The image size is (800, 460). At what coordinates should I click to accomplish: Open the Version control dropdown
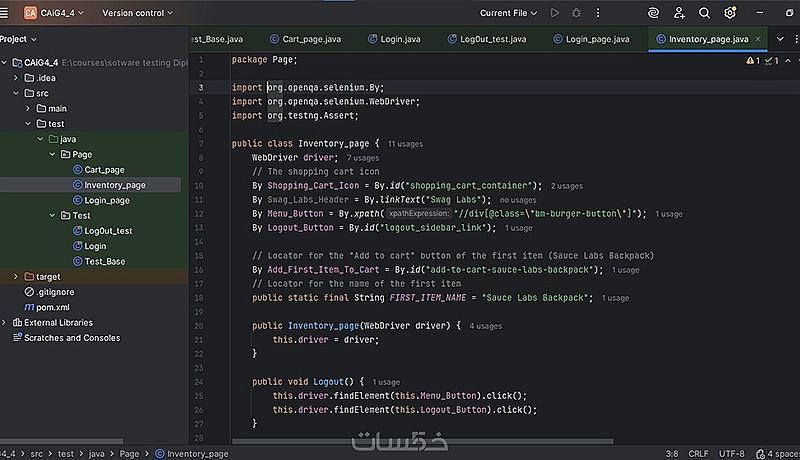[137, 13]
